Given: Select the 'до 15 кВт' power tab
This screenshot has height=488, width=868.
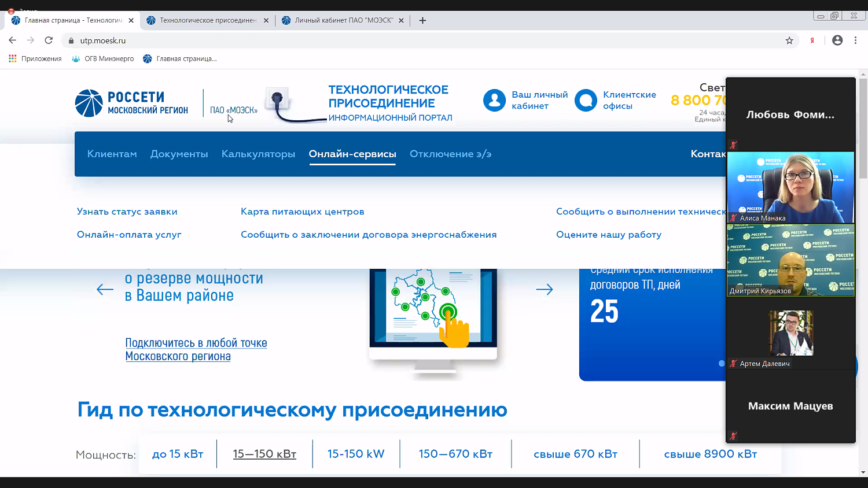Looking at the screenshot, I should [x=178, y=454].
